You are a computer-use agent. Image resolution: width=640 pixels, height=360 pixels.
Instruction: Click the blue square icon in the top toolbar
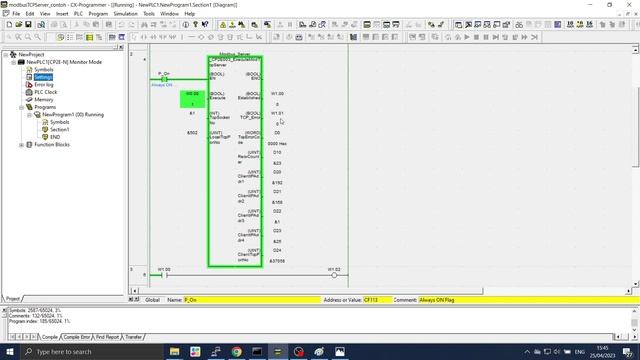click(558, 24)
